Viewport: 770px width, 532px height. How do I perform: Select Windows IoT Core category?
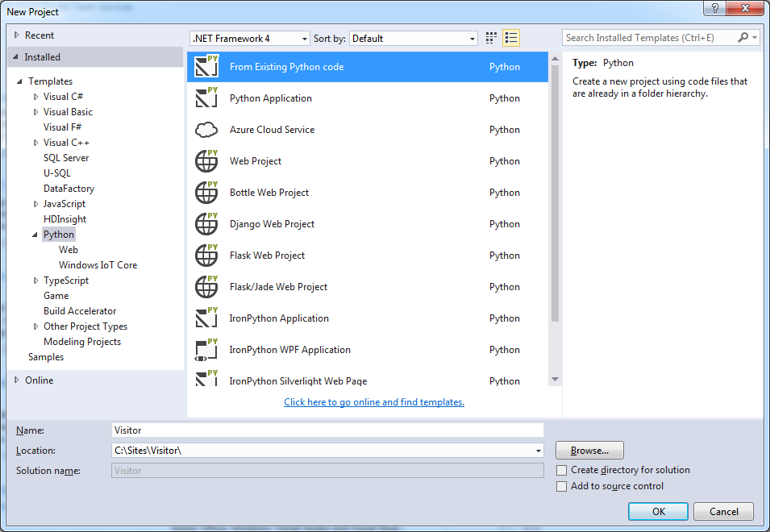tap(98, 265)
